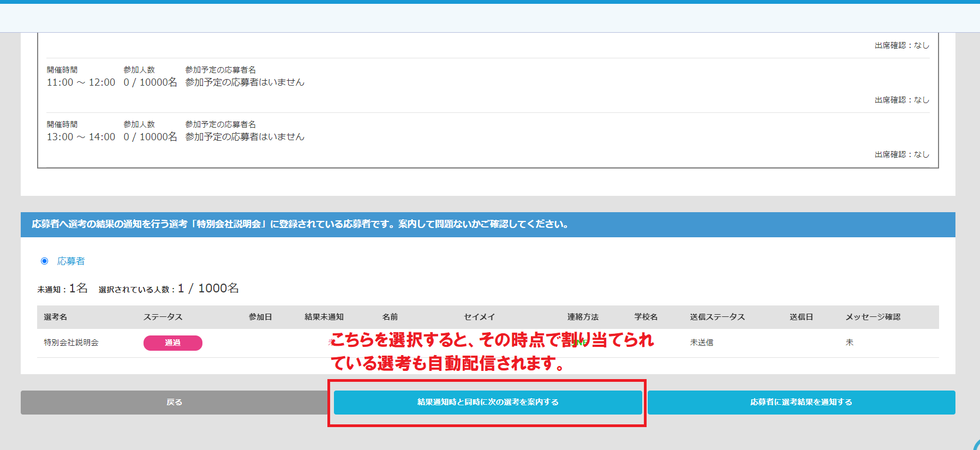Select the 応募者 radio button
The width and height of the screenshot is (980, 450).
pos(45,261)
